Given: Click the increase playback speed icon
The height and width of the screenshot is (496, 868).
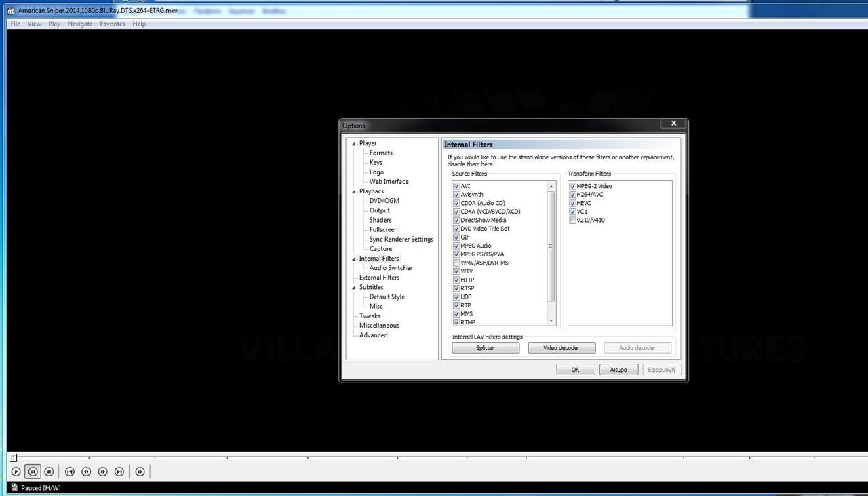Looking at the screenshot, I should coord(102,471).
